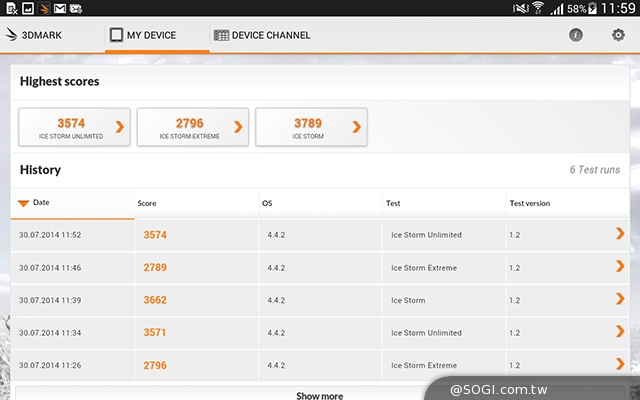The height and width of the screenshot is (400, 640).
Task: Expand the 11:46 Ice Storm Extreme run arrow
Action: pos(620,267)
